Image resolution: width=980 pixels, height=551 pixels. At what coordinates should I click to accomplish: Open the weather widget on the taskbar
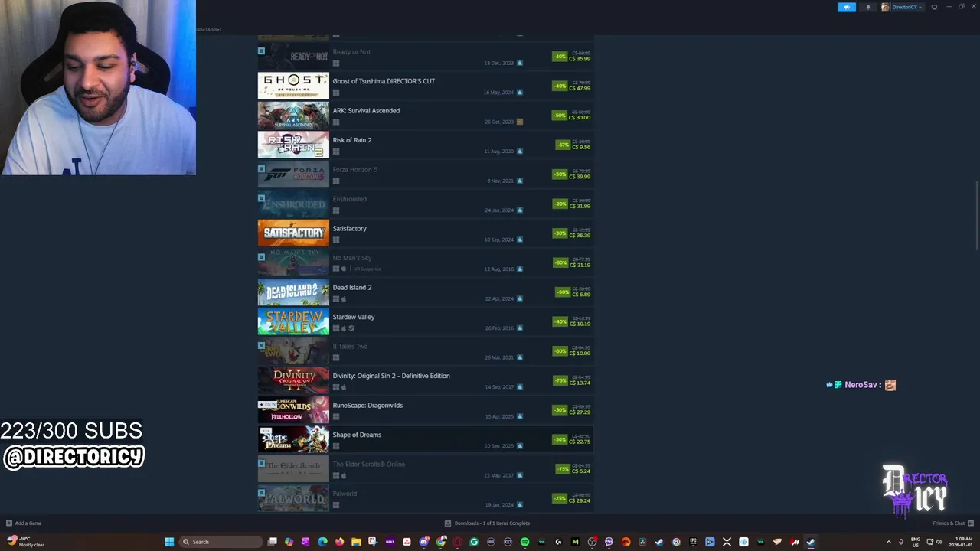25,542
